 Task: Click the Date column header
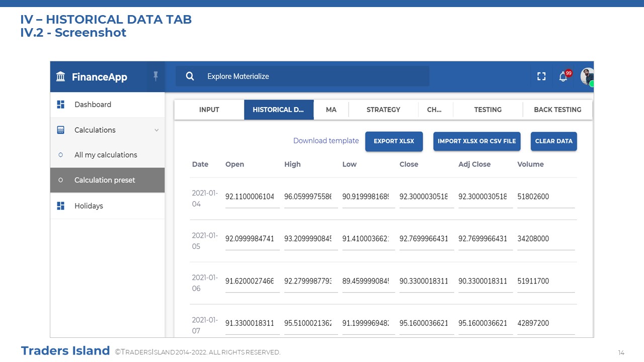tap(200, 164)
